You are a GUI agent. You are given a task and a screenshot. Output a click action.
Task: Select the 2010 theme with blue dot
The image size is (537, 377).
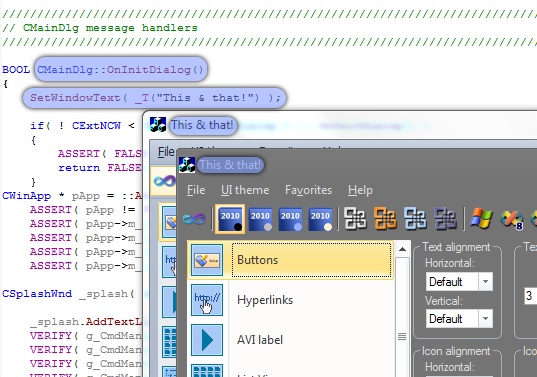tap(290, 219)
